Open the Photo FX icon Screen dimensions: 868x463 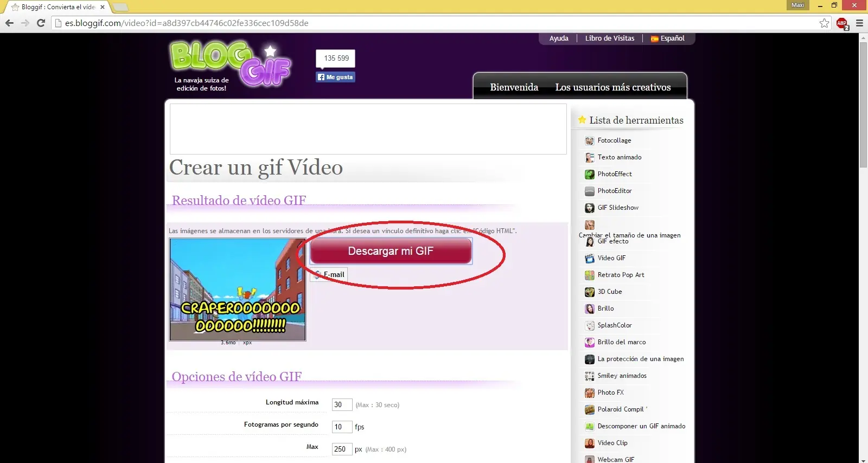tap(590, 393)
